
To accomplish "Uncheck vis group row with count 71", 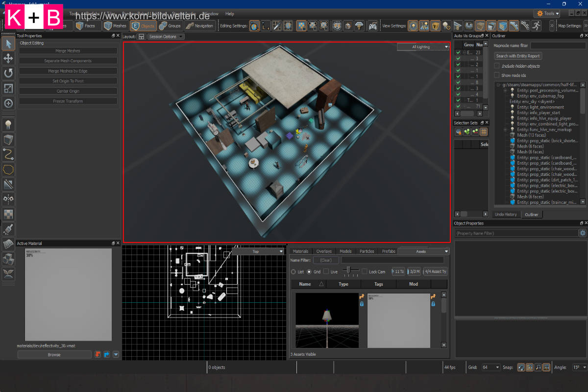I will click(x=458, y=106).
